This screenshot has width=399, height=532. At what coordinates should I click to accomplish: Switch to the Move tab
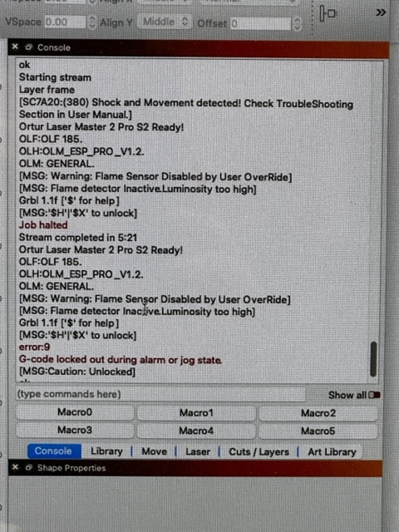click(154, 451)
